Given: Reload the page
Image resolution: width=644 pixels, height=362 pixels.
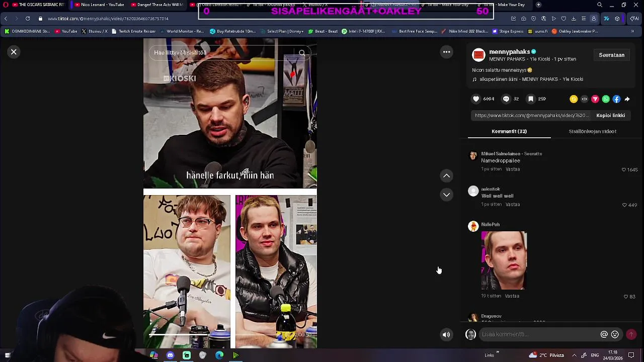Looking at the screenshot, I should [x=28, y=19].
